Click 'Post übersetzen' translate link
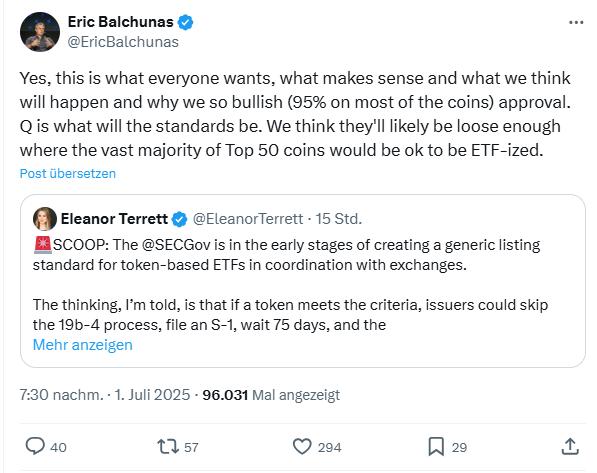 click(x=67, y=174)
